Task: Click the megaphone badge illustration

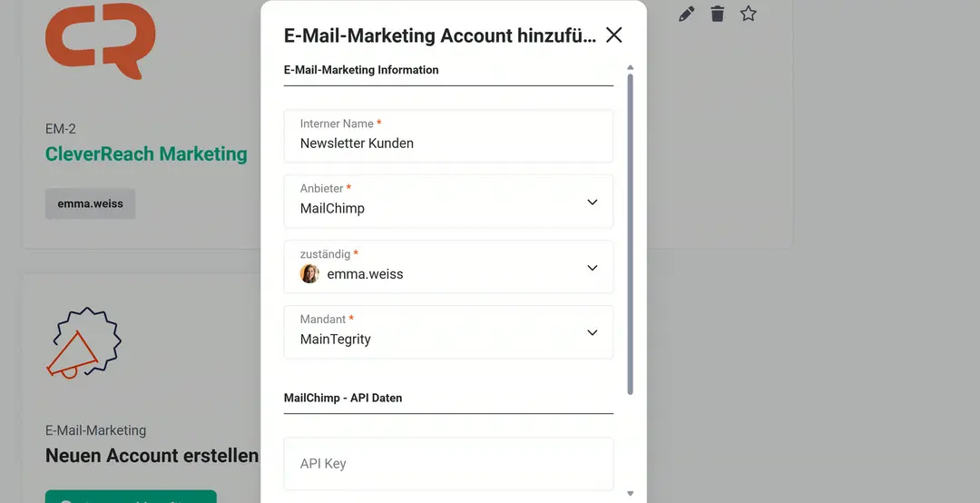Action: [83, 342]
